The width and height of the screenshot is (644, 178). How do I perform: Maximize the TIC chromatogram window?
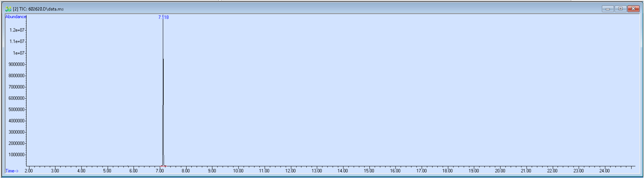point(620,8)
